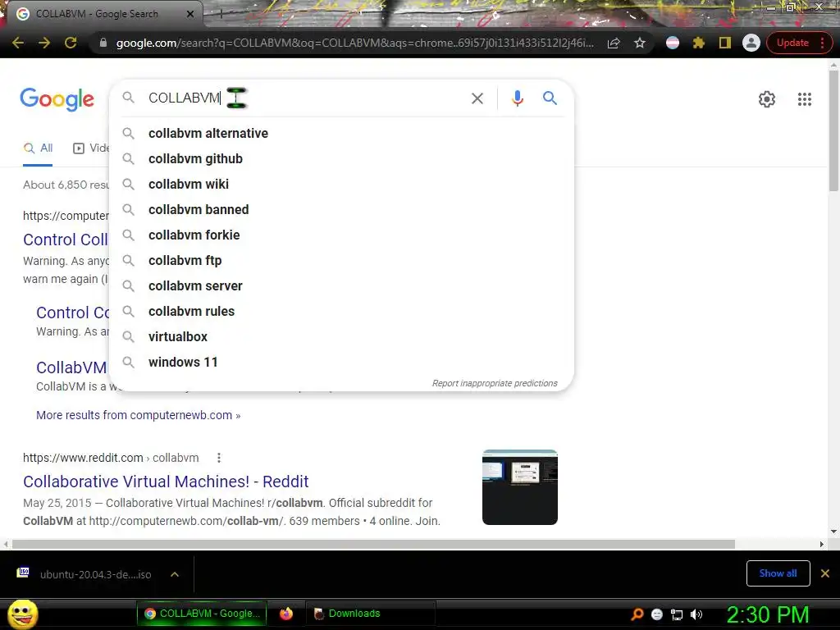
Task: Select suggestion collabvm wiki
Action: coord(341,185)
